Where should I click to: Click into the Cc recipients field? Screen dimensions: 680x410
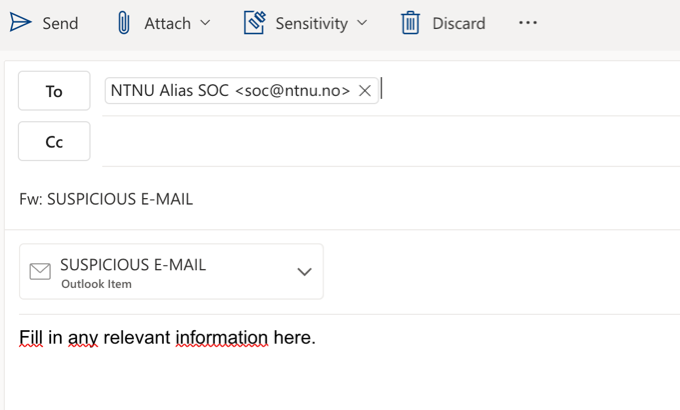point(390,141)
